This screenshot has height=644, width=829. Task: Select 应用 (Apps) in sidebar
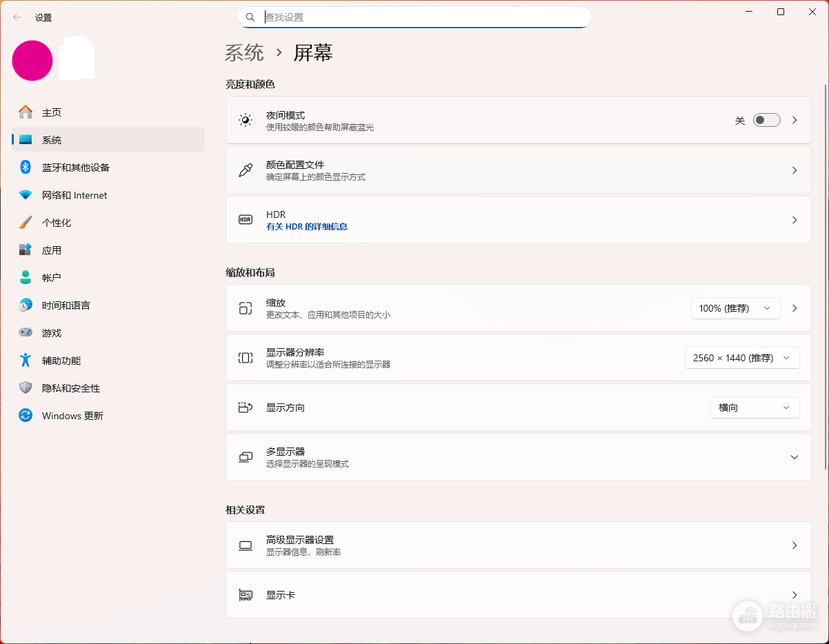(108, 250)
